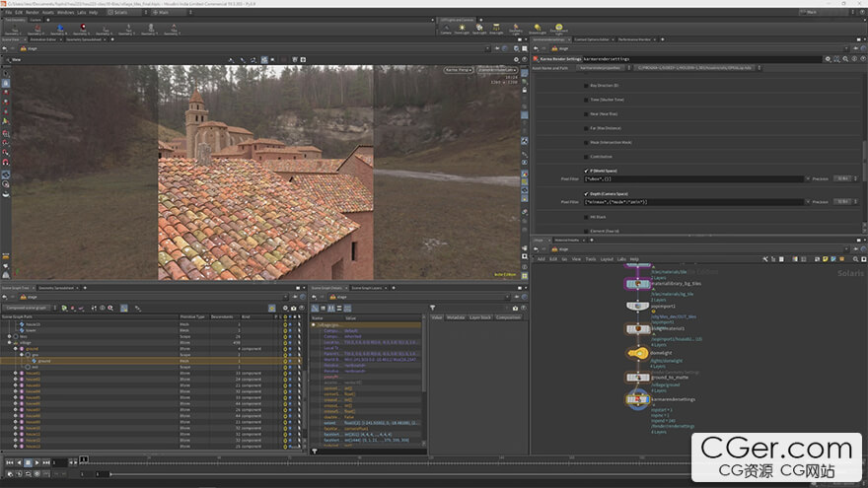Open the Render menu
This screenshot has width=868, height=488.
pyautogui.click(x=33, y=12)
